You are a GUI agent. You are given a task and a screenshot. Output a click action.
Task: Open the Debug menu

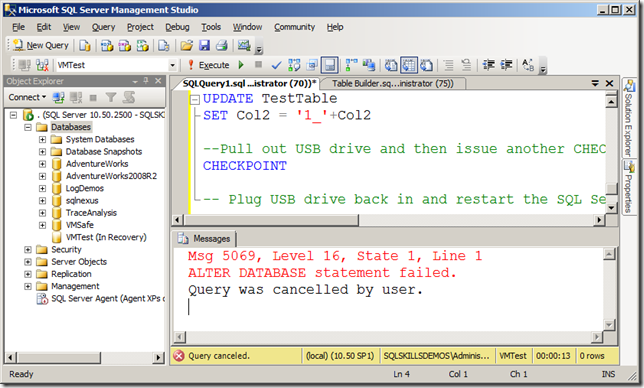click(177, 27)
